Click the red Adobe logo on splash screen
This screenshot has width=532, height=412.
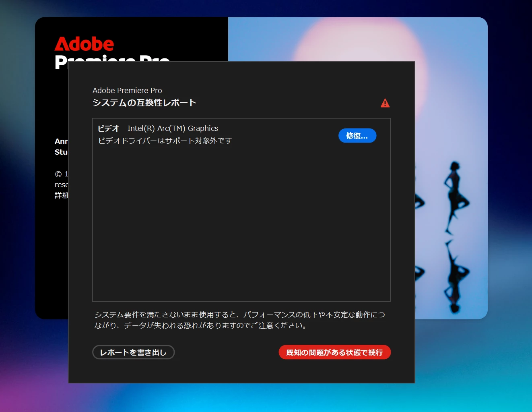85,44
